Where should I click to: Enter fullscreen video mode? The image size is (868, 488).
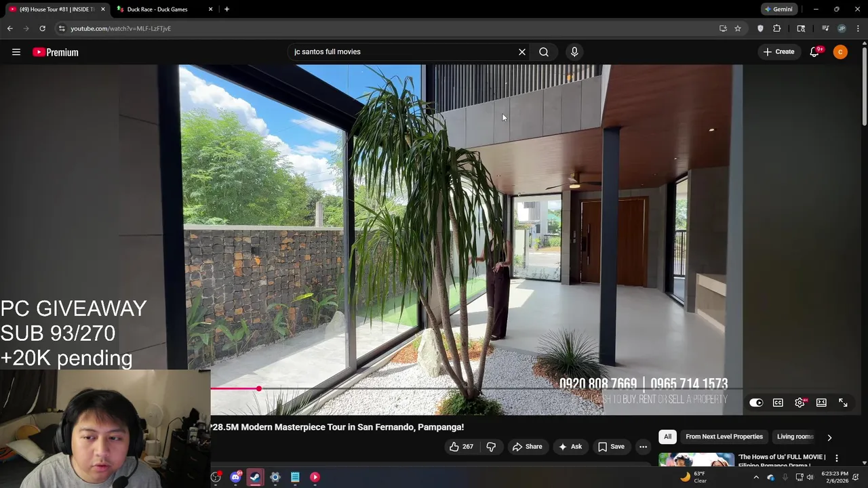coord(843,403)
